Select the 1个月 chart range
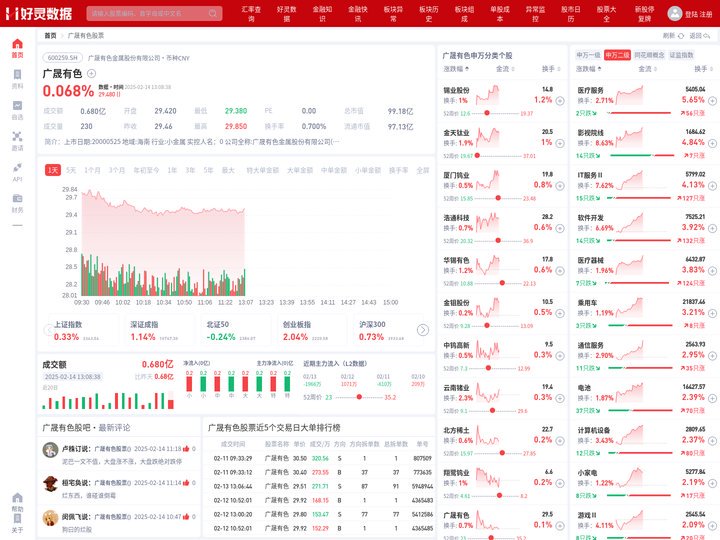This screenshot has width=720, height=540. click(x=92, y=170)
